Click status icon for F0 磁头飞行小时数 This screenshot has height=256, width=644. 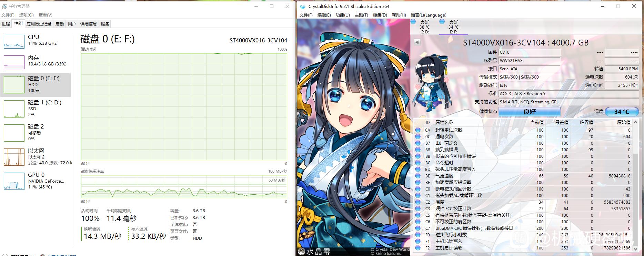pos(418,235)
